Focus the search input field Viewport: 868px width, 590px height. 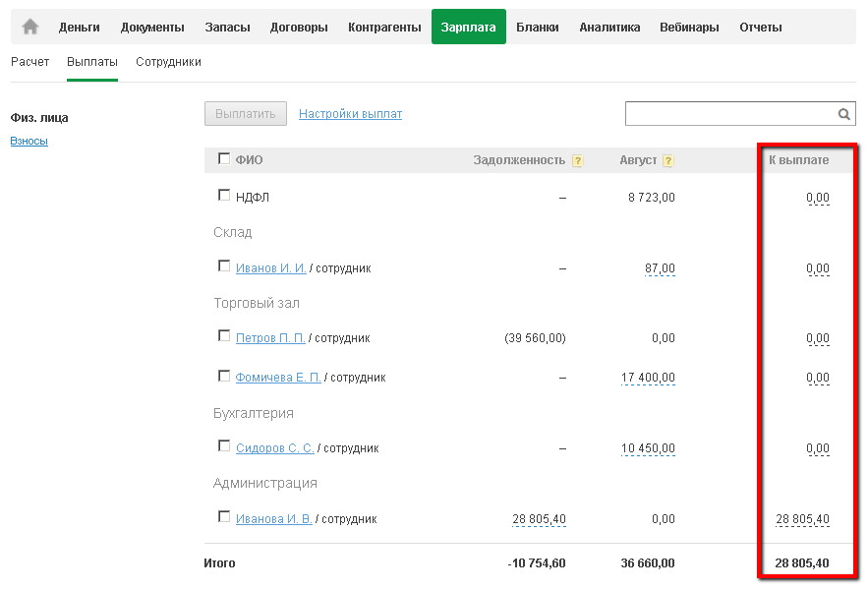[729, 114]
